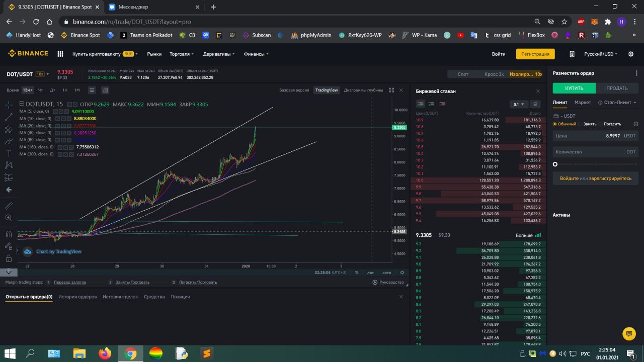The image size is (644, 362).
Task: Show both bids and asks in order book
Action: [420, 104]
